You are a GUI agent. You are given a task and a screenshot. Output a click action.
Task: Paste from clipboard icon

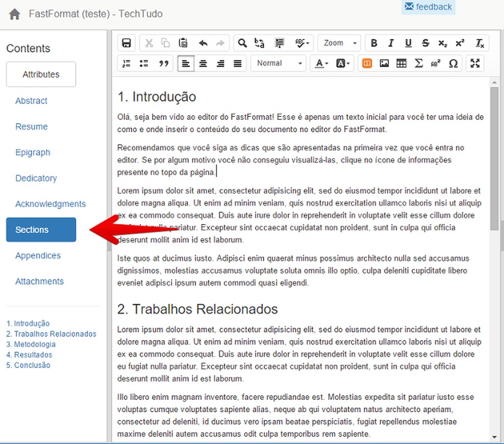(183, 43)
